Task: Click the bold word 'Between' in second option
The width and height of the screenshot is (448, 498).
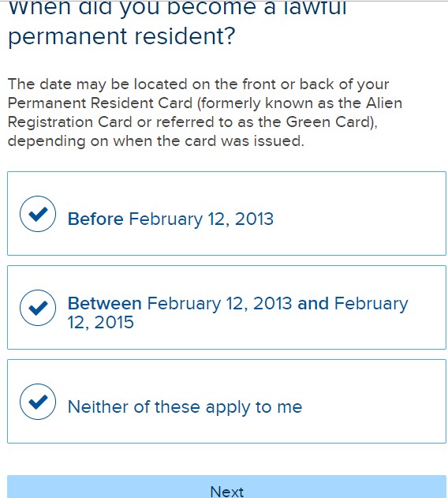Action: (105, 303)
